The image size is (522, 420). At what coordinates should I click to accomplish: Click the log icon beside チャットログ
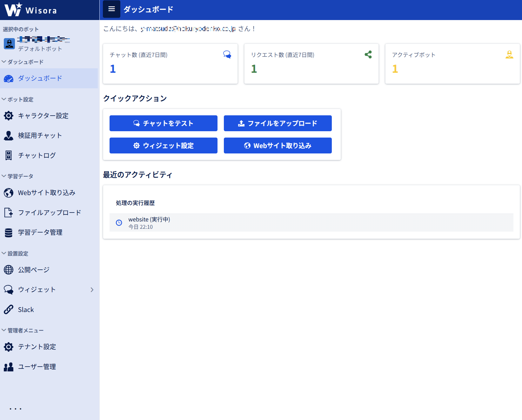tap(9, 155)
